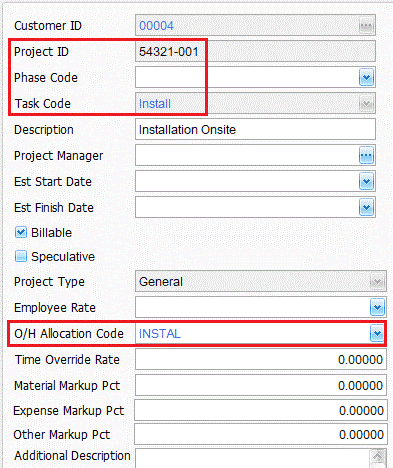Uncheck the Billable checkbox
This screenshot has width=393, height=468.
[x=21, y=232]
